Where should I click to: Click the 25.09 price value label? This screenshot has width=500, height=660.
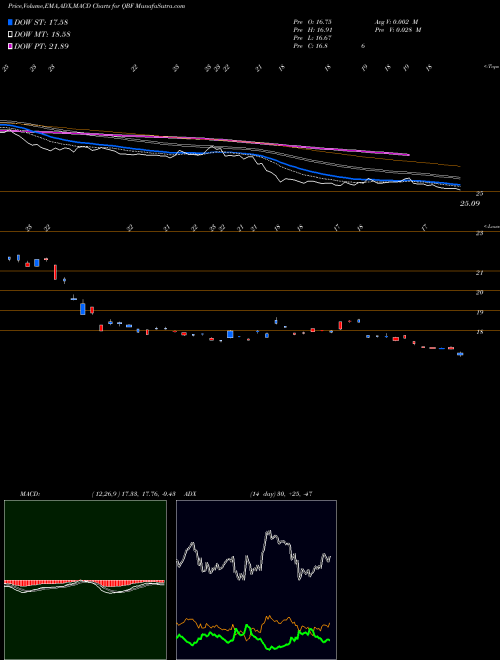tap(470, 204)
